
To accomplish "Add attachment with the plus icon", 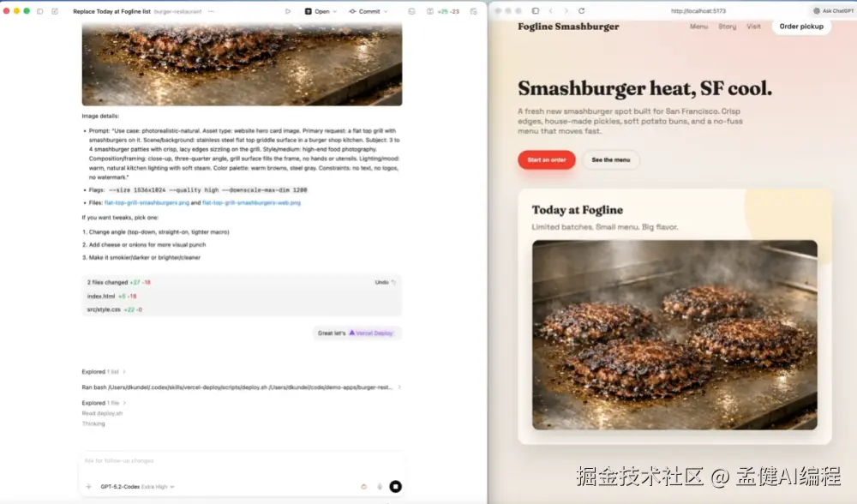I will tap(88, 487).
